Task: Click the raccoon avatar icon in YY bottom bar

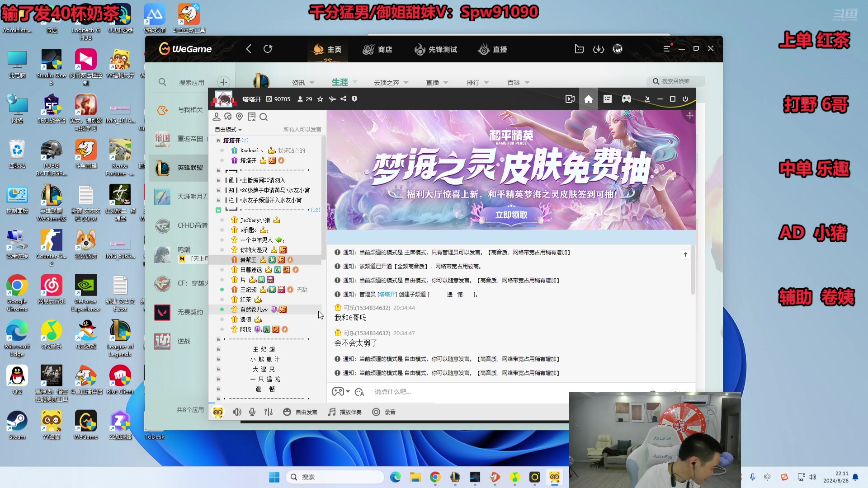Action: (218, 412)
